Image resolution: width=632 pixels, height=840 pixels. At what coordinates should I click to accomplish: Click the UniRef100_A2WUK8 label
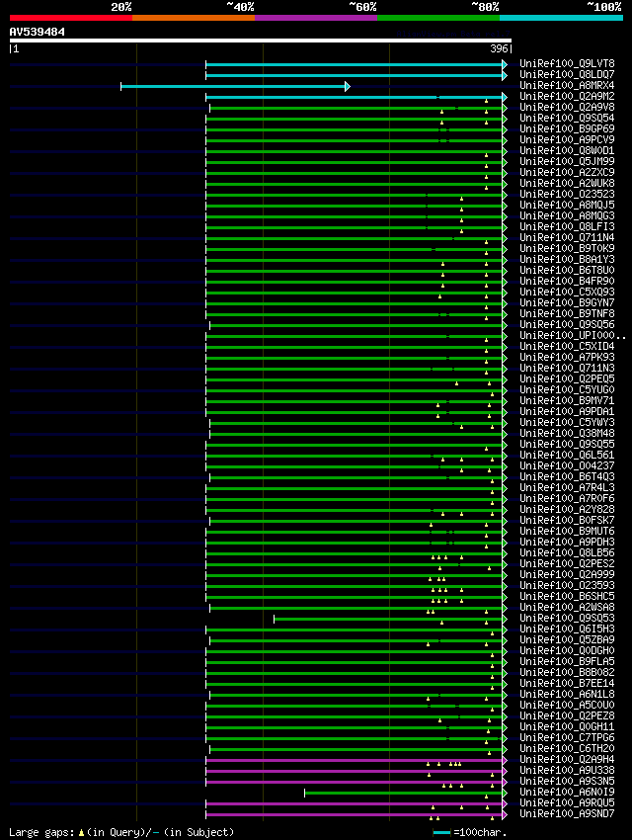567,183
